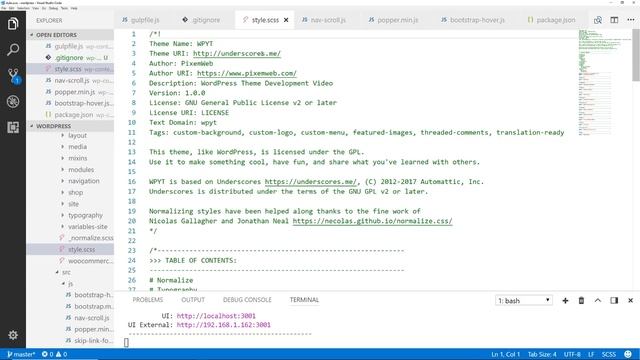Click the errors and warnings count in status bar
The height and width of the screenshot is (360, 640).
54,354
